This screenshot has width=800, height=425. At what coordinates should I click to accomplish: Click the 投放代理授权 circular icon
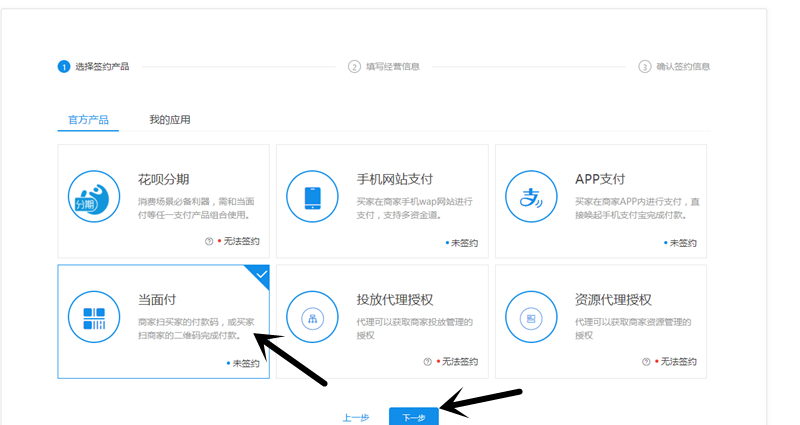point(312,317)
